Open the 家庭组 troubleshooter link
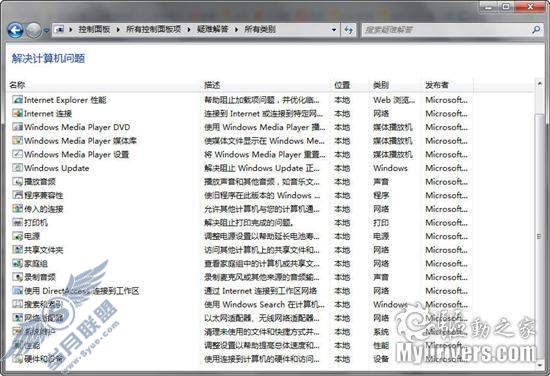The image size is (550, 376). [x=36, y=264]
